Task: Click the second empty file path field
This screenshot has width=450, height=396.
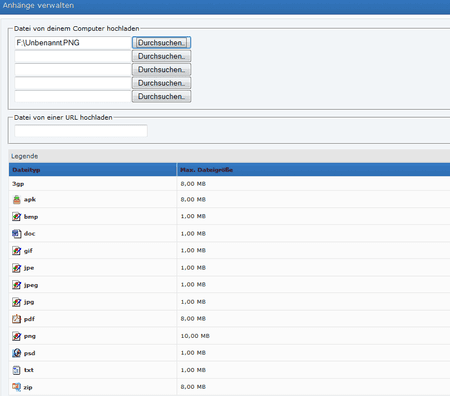Action: point(73,56)
